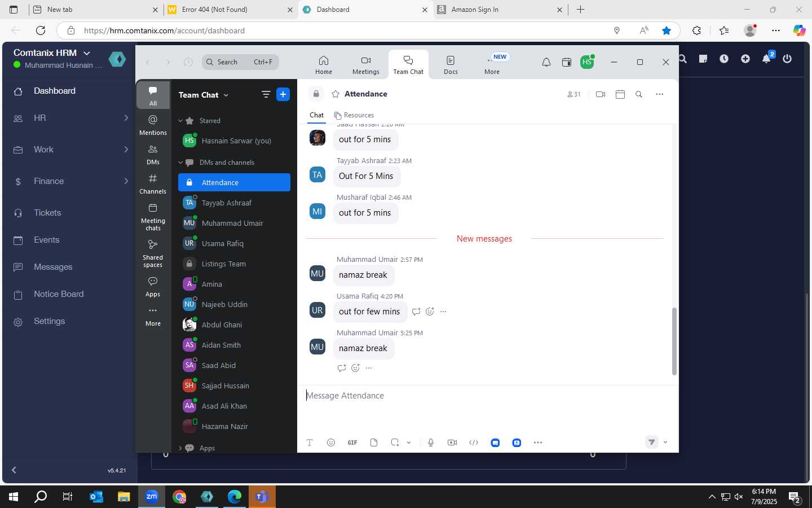The image size is (812, 508).
Task: Click the chat list filter icon
Action: [x=266, y=94]
